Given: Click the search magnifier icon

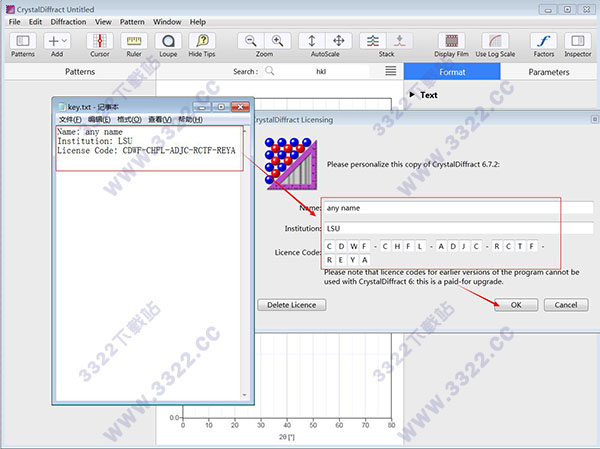Looking at the screenshot, I should (x=270, y=71).
